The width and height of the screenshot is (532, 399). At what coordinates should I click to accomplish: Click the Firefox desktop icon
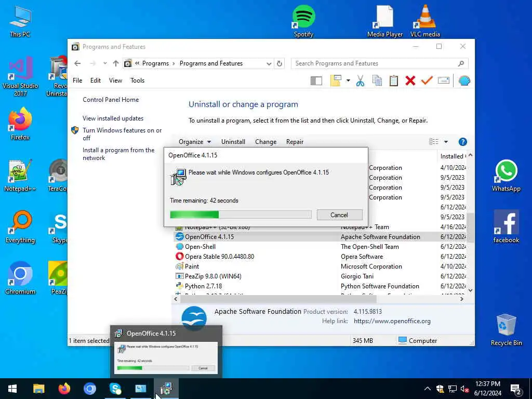coord(20,124)
